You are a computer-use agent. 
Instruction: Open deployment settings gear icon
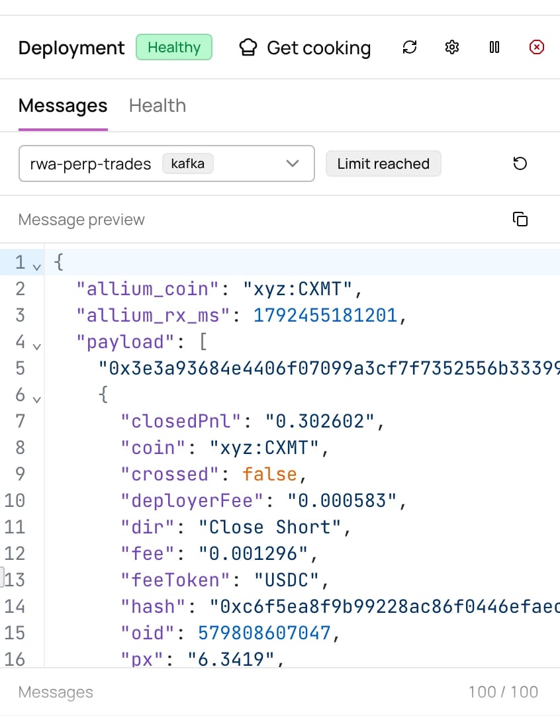[452, 48]
